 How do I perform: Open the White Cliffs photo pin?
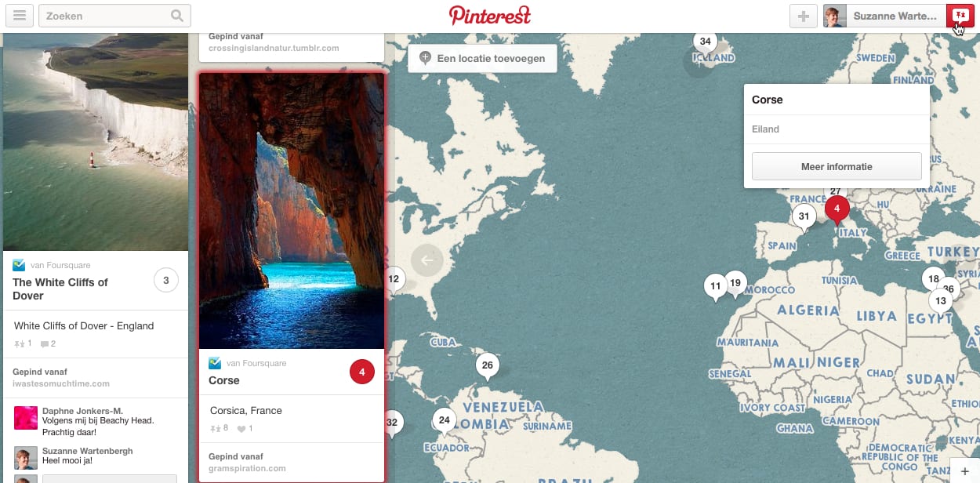pyautogui.click(x=96, y=141)
